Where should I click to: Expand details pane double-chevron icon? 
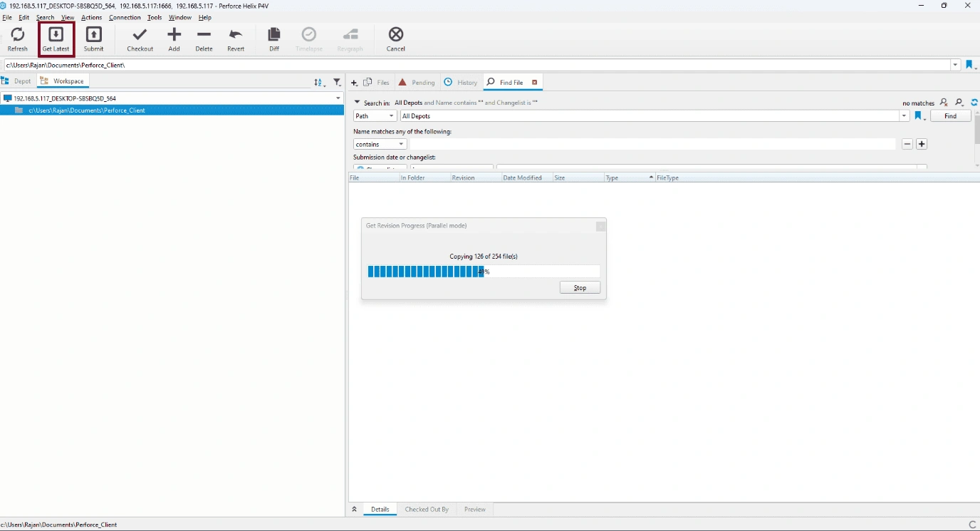click(354, 510)
